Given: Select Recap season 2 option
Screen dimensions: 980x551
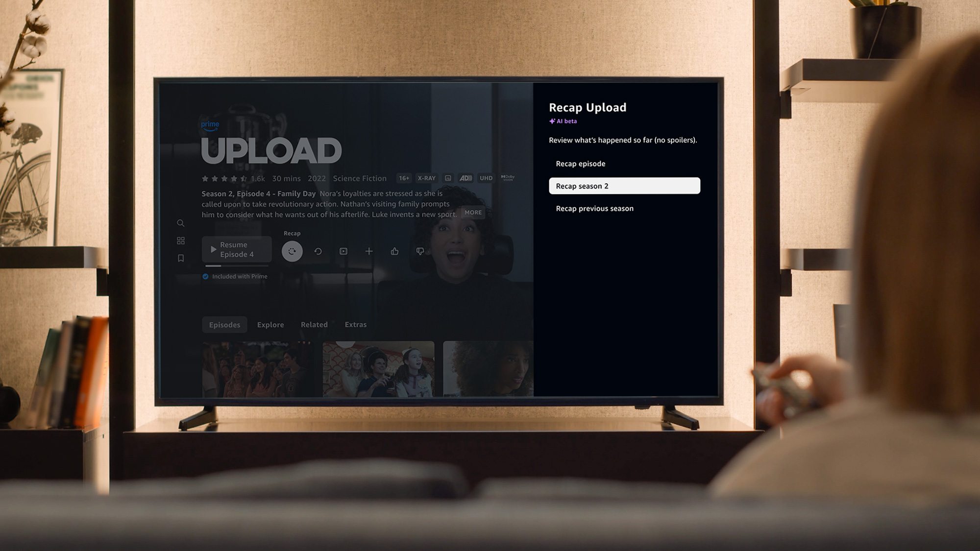Looking at the screenshot, I should coord(624,186).
